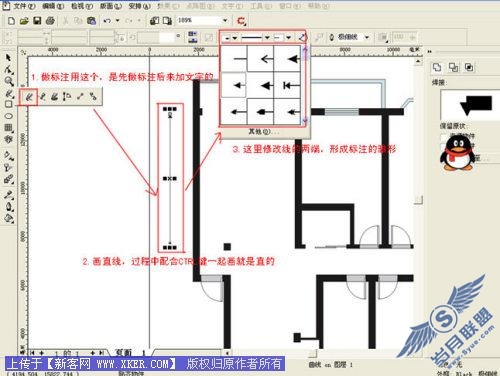Image resolution: width=500 pixels, height=376 pixels.
Task: Choose Bezier tool in curve flyout
Action: click(x=43, y=97)
